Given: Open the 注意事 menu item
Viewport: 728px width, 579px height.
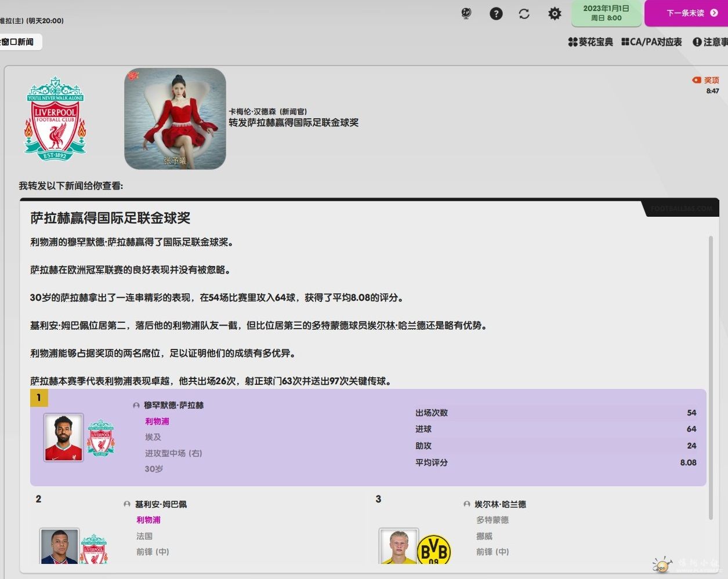Looking at the screenshot, I should pyautogui.click(x=710, y=42).
